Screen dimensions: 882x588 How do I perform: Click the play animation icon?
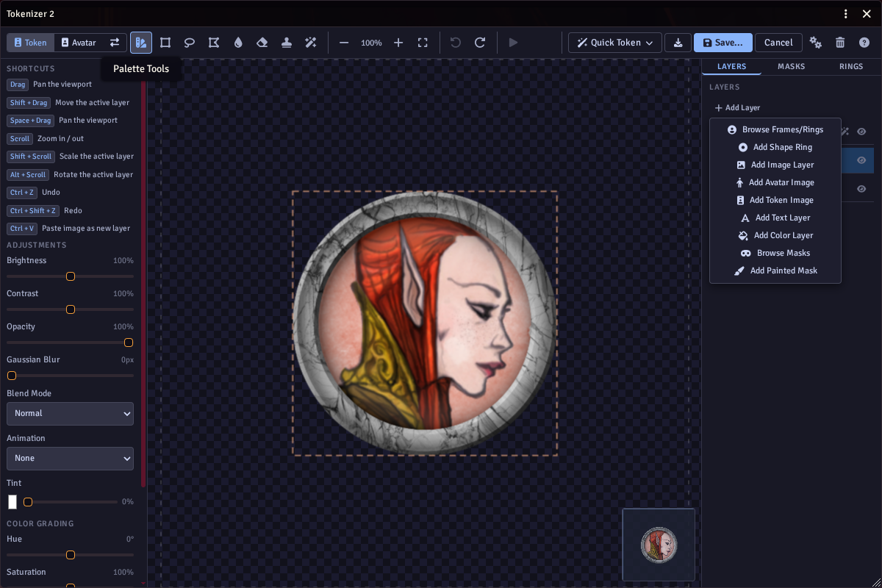click(x=513, y=43)
